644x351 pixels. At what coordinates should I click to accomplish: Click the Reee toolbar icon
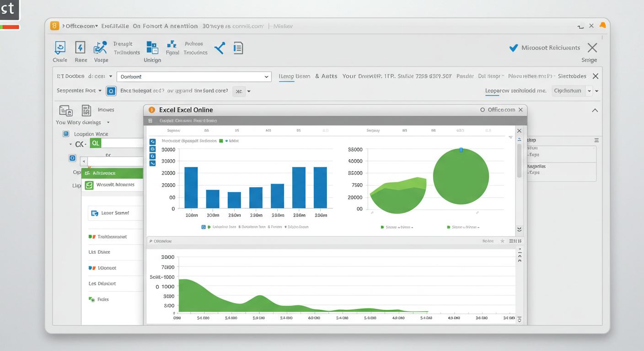80,48
